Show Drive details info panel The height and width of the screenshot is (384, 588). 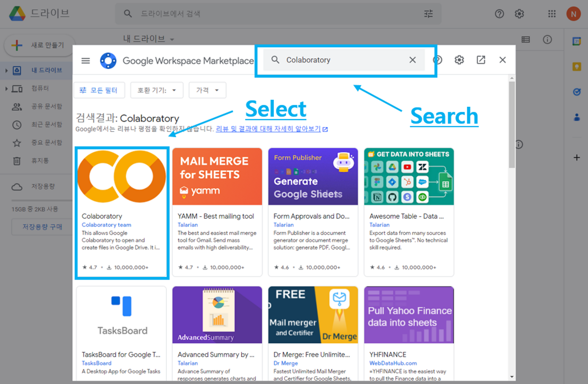pyautogui.click(x=547, y=40)
